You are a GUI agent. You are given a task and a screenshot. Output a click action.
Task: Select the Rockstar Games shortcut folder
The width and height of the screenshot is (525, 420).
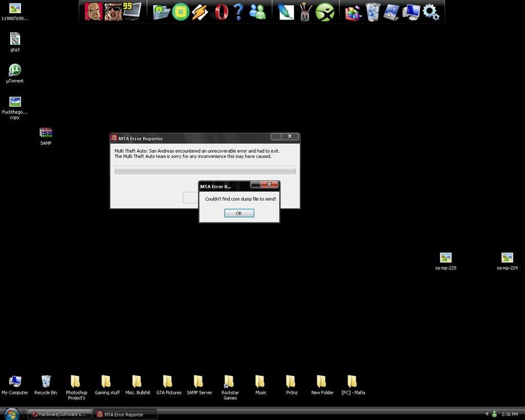(230, 388)
